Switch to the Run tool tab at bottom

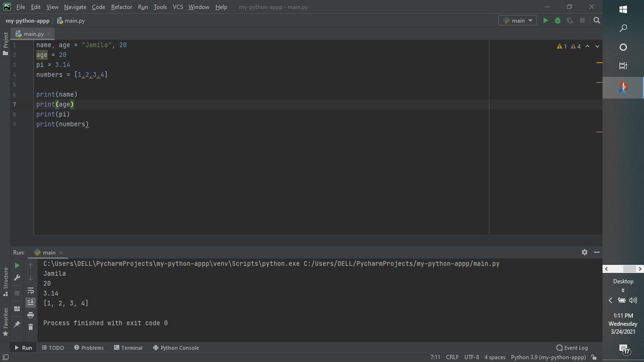23,348
